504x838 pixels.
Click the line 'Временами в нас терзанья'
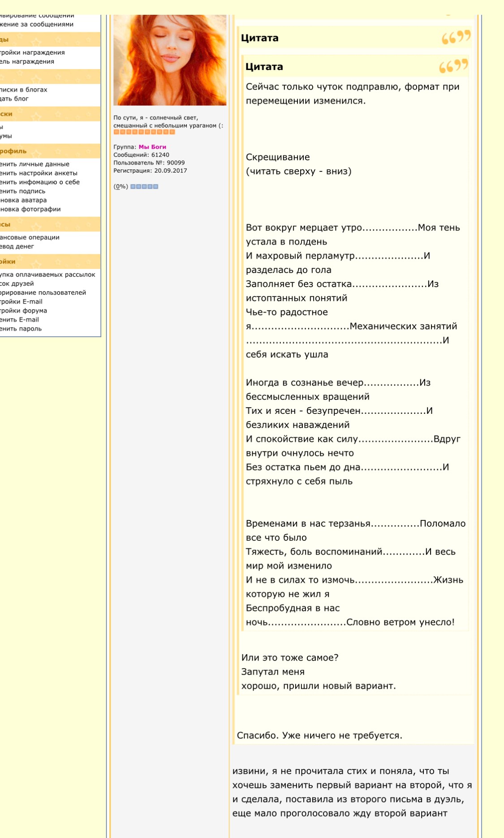(308, 523)
